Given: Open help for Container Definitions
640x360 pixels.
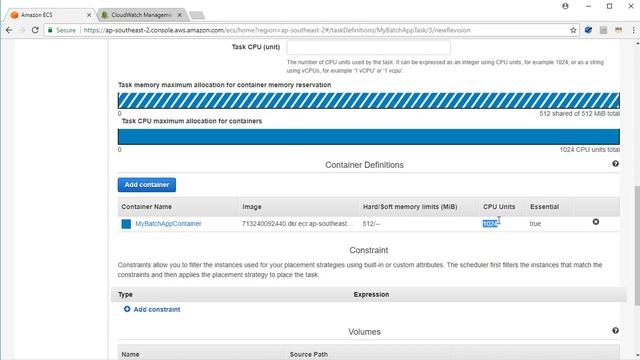Looking at the screenshot, I should click(x=616, y=164).
